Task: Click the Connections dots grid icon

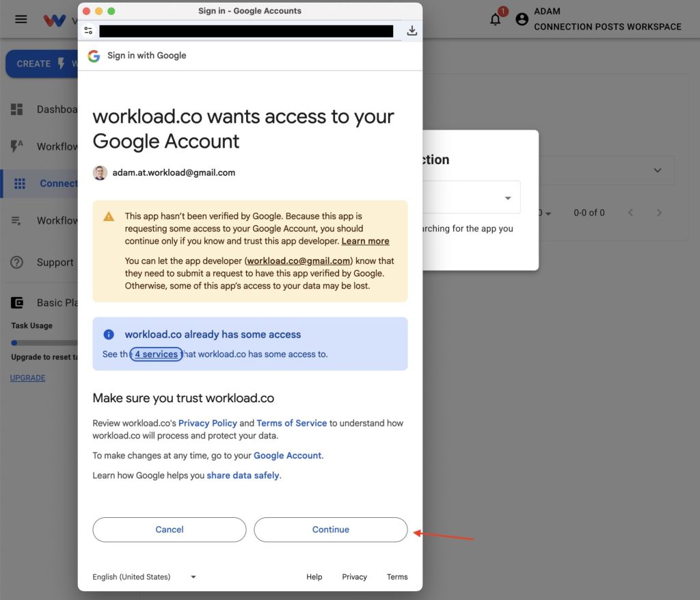Action: [20, 183]
